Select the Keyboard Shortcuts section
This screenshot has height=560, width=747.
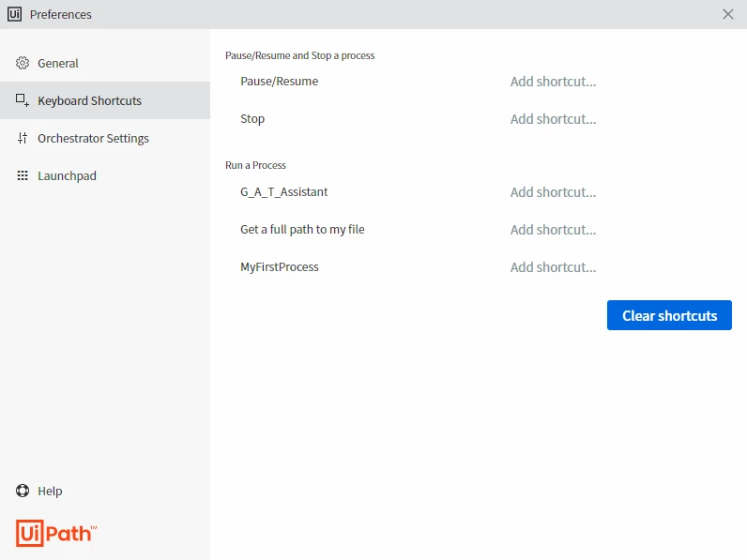tap(105, 100)
